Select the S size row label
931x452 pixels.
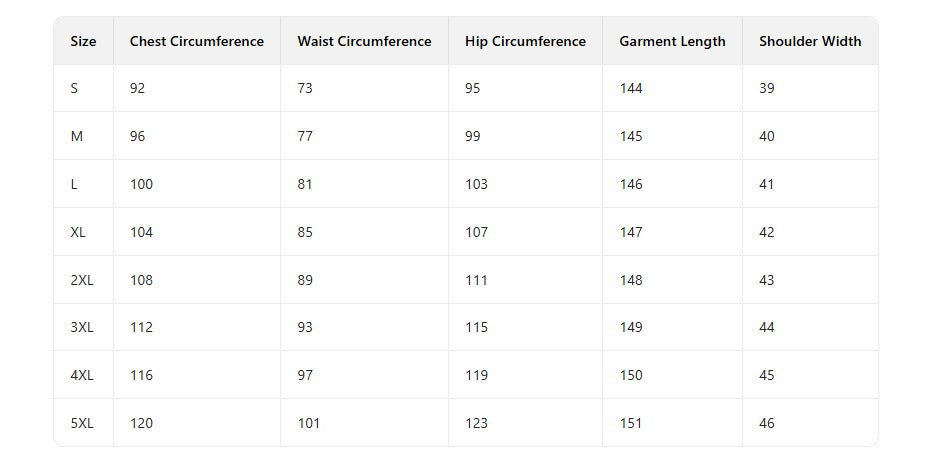(74, 88)
